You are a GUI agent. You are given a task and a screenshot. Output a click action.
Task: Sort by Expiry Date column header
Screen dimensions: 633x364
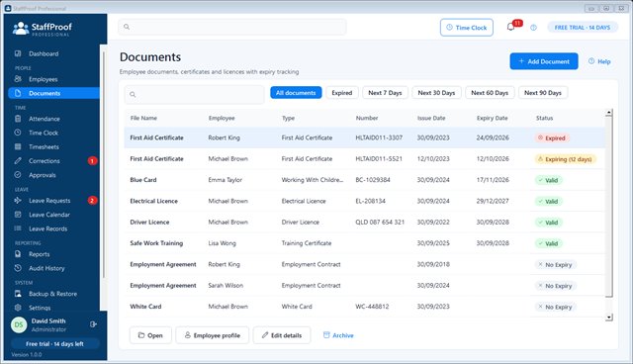point(493,119)
